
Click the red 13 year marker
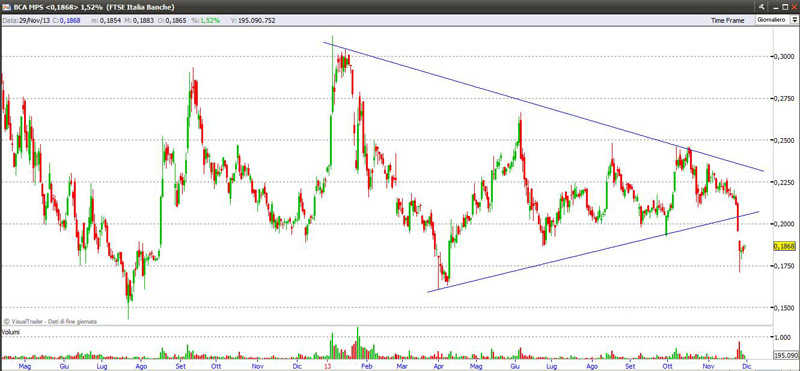(x=328, y=366)
